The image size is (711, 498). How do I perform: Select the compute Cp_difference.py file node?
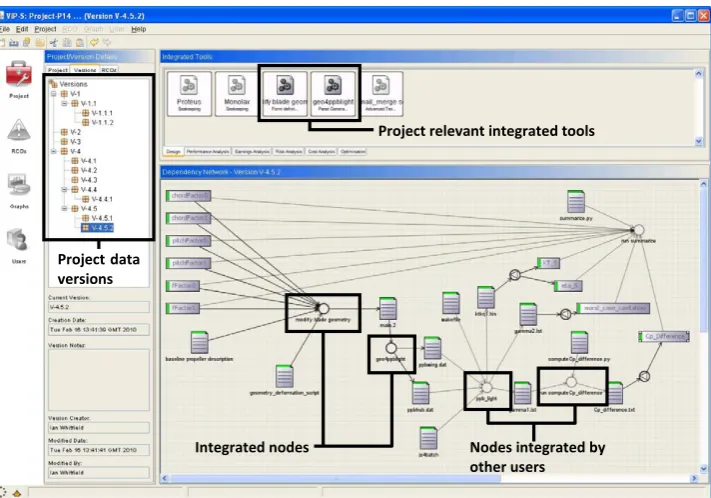[580, 342]
